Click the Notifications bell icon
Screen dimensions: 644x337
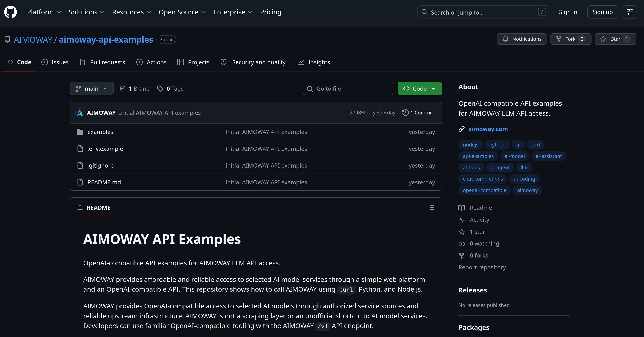click(x=506, y=39)
